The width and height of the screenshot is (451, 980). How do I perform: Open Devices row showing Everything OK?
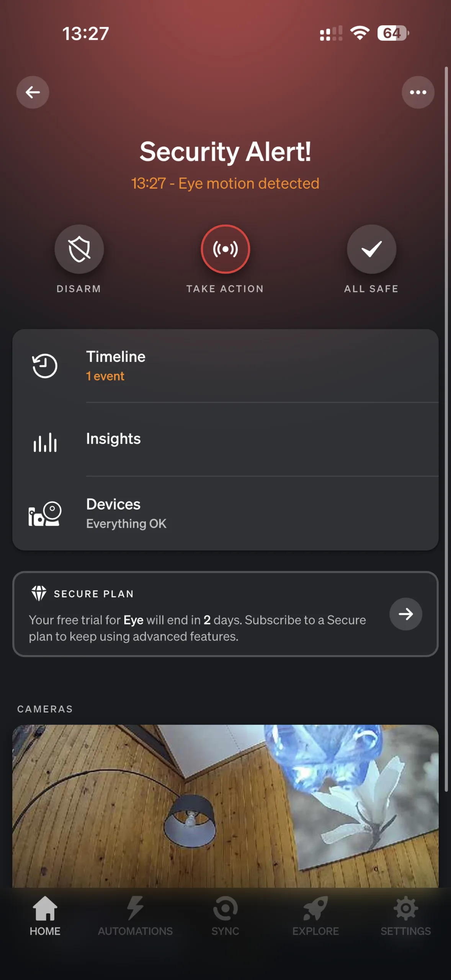click(x=225, y=513)
